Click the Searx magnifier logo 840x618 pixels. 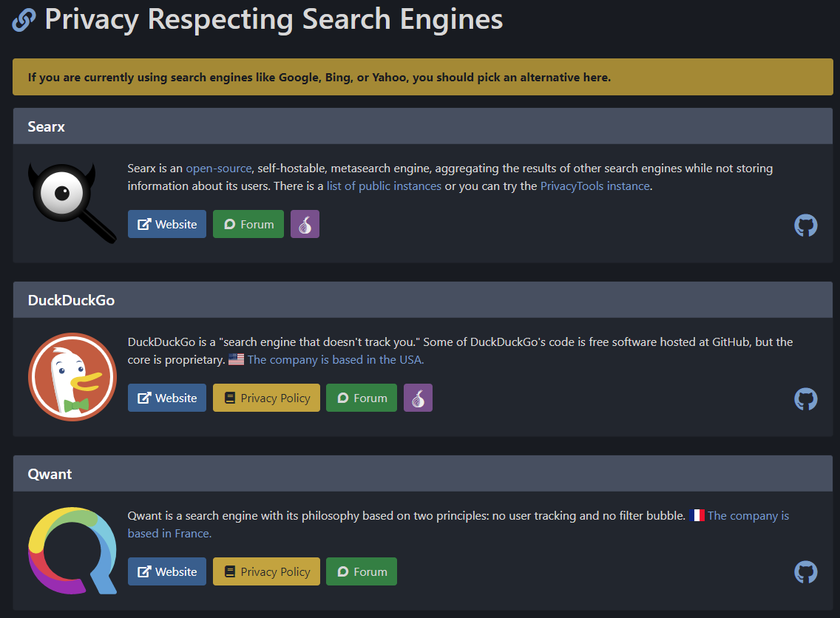[72, 203]
